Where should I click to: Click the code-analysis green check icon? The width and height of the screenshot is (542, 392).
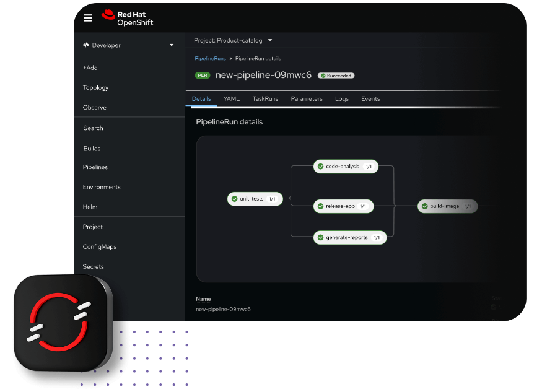point(320,166)
